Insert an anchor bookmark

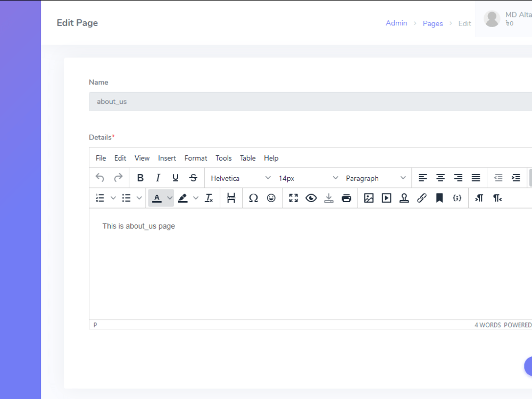point(439,198)
